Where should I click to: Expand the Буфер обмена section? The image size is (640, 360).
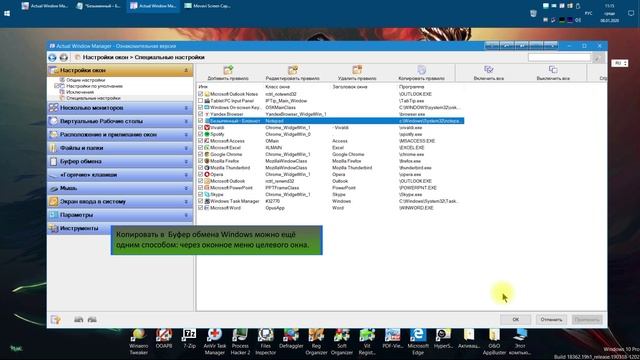186,162
